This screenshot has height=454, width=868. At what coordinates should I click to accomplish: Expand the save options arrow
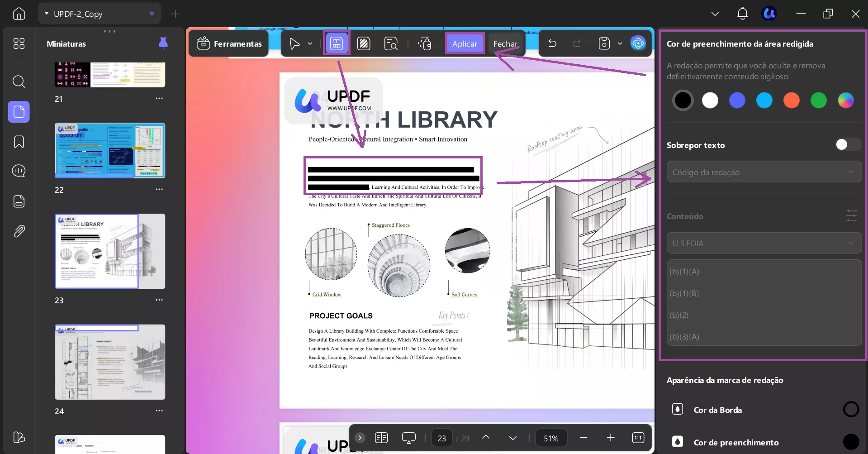click(620, 43)
